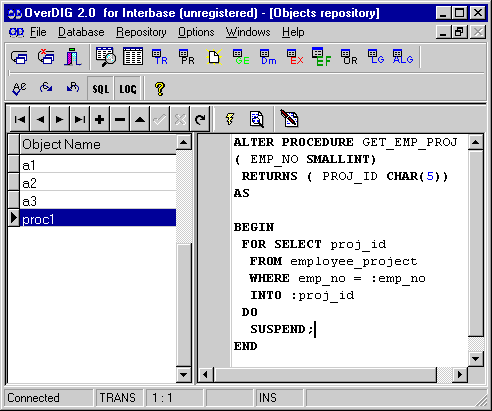The width and height of the screenshot is (492, 411).
Task: Open the Database menu
Action: coord(81,32)
